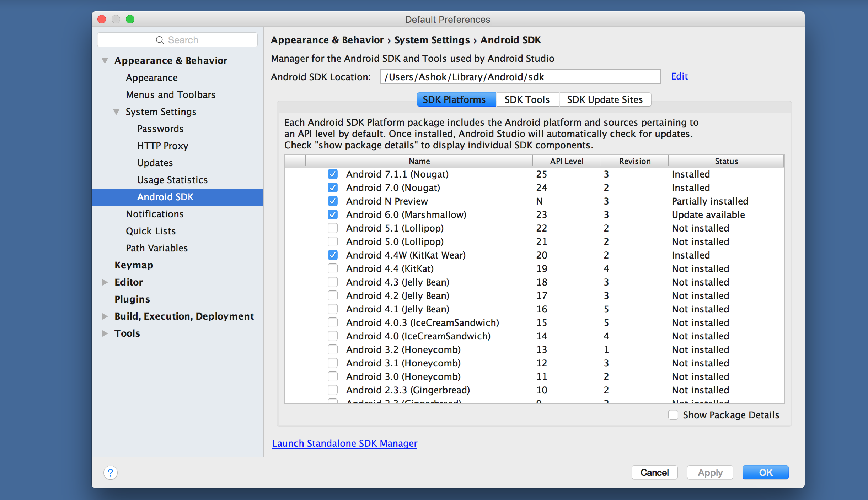
Task: Open Notifications settings
Action: [155, 214]
